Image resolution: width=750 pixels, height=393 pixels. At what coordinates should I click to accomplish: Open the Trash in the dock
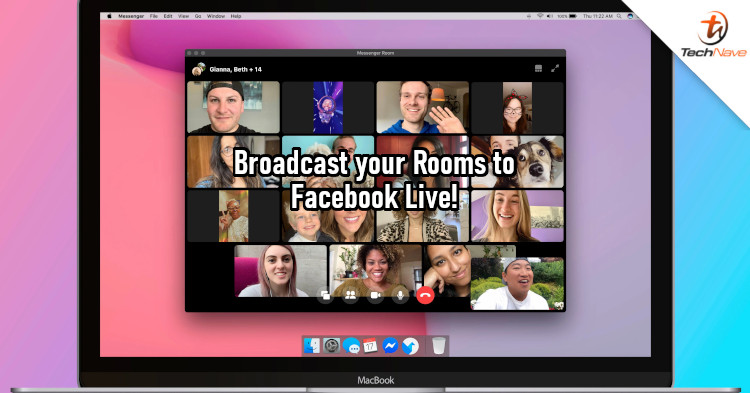(439, 345)
